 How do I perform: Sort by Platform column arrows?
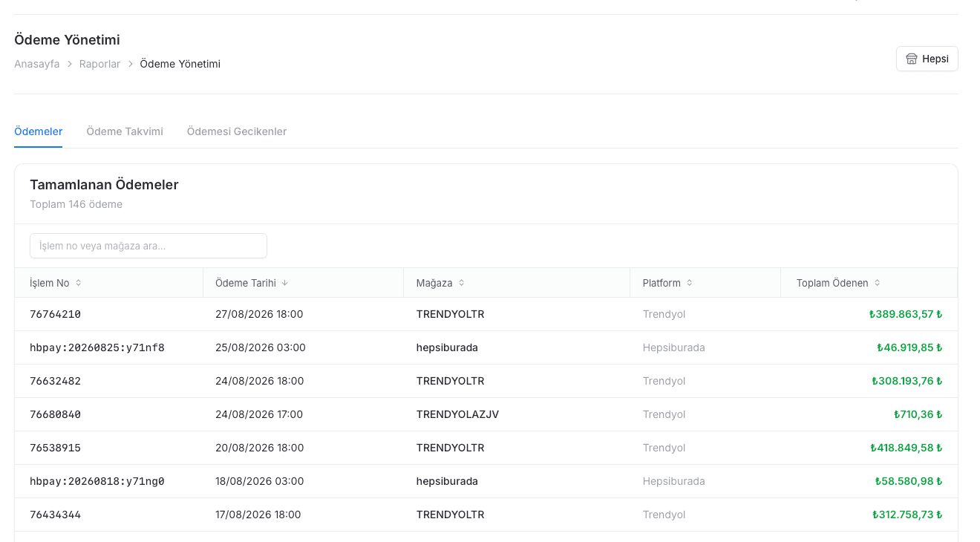pyautogui.click(x=690, y=283)
